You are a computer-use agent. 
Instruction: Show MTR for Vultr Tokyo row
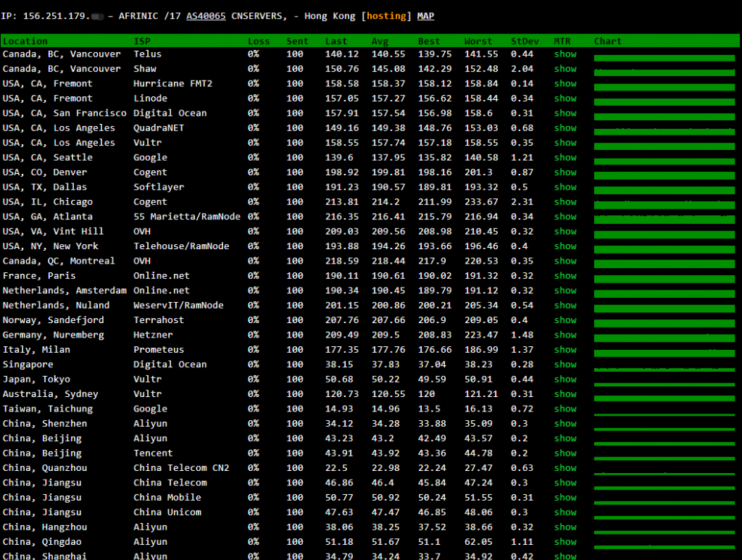coord(565,379)
